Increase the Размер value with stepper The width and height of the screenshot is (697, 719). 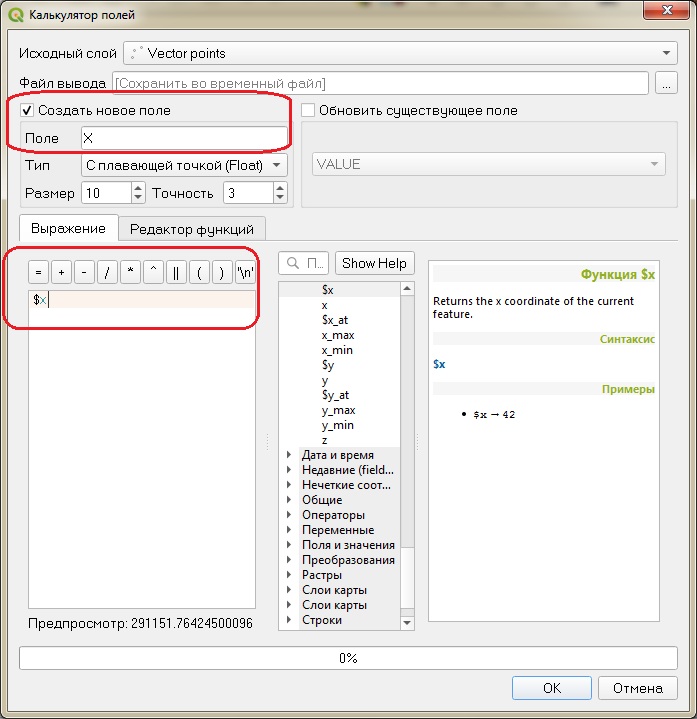(x=138, y=188)
